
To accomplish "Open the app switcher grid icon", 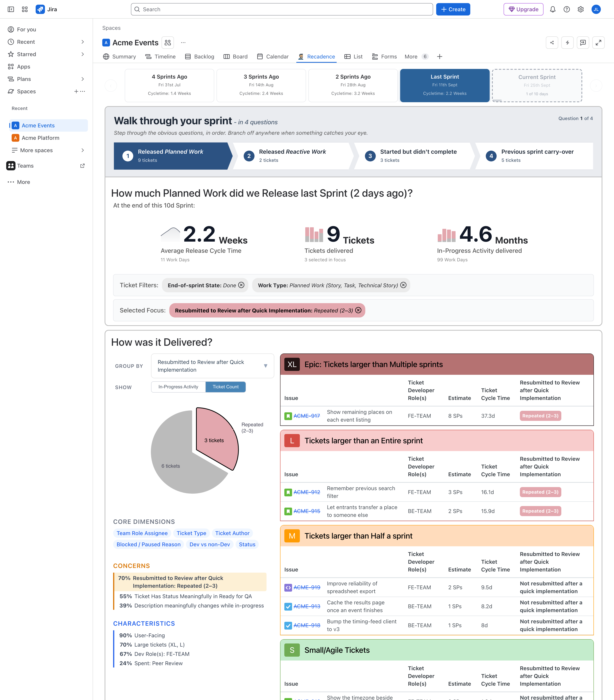I will pos(25,9).
